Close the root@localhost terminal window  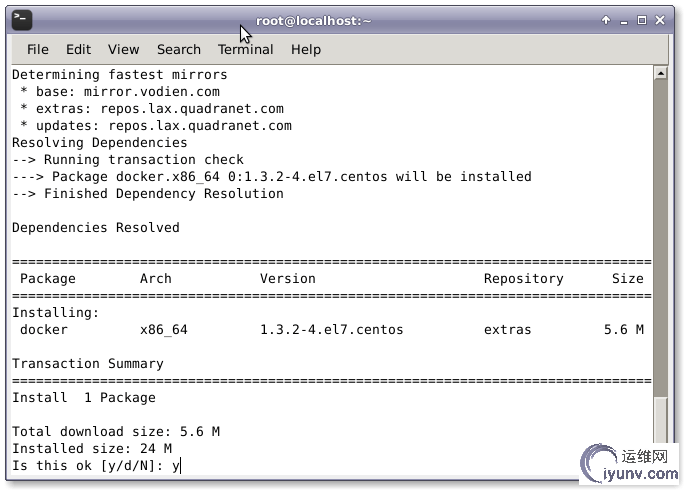click(x=660, y=20)
